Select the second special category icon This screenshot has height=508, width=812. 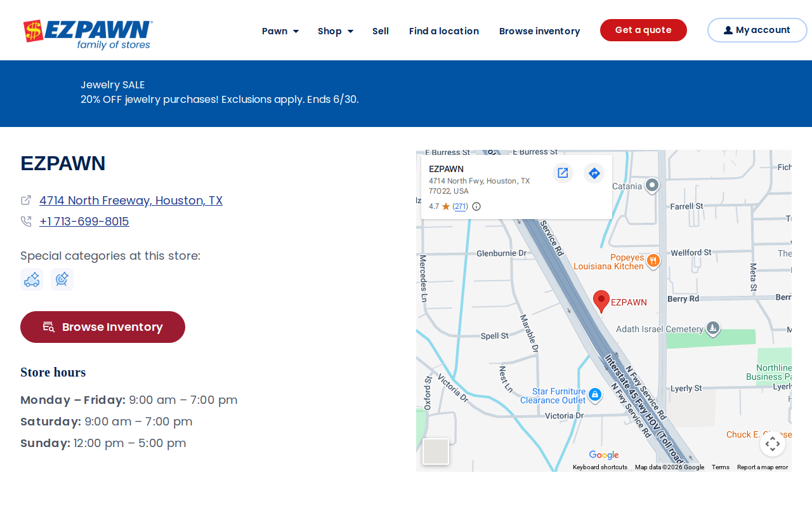click(x=62, y=279)
